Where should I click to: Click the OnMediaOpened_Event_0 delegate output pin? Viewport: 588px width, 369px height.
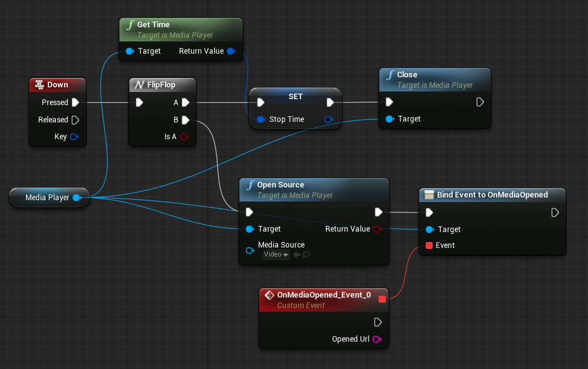coord(382,299)
